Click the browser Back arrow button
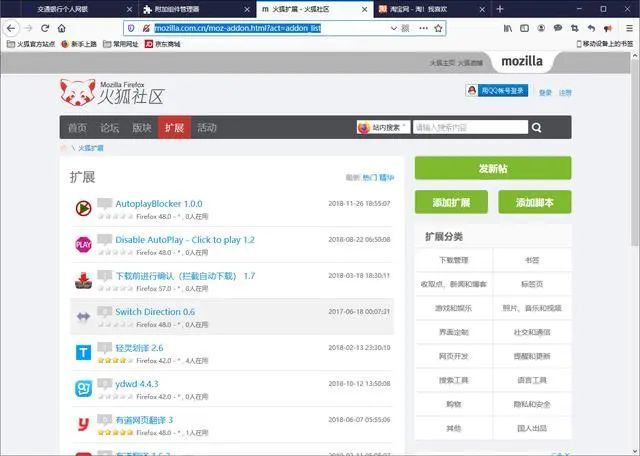Screen dimensions: 640x456 coord(11,28)
